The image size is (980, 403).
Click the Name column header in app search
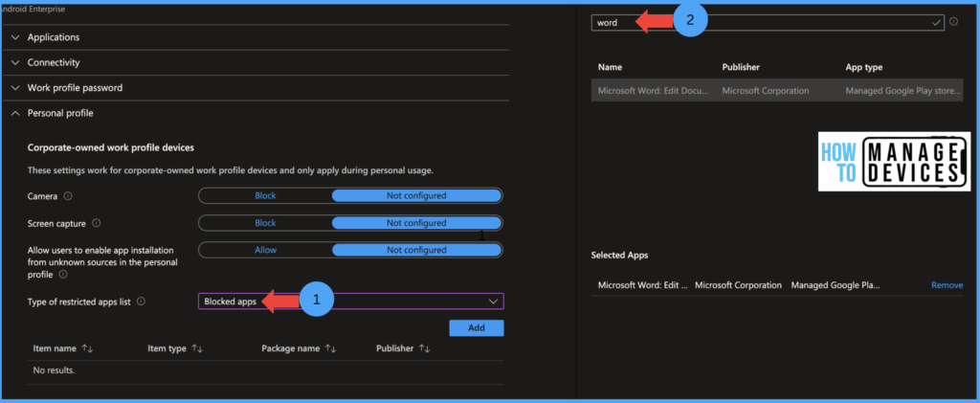tap(610, 67)
